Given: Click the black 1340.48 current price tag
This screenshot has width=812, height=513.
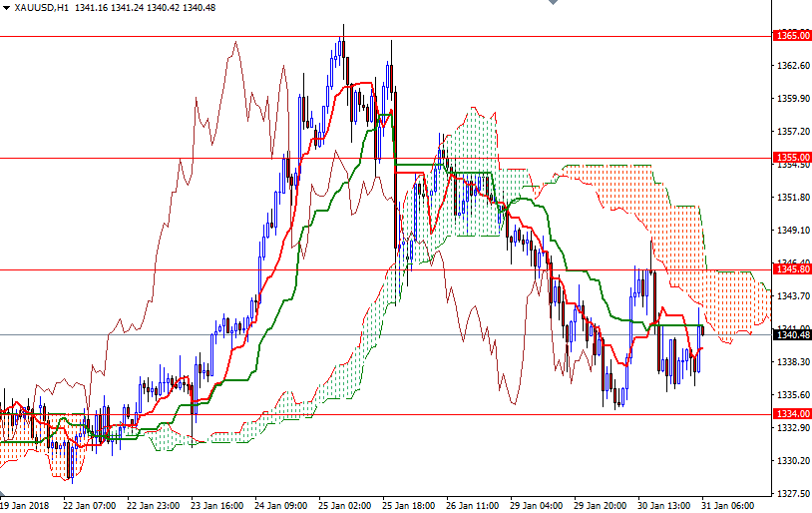Looking at the screenshot, I should click(792, 335).
